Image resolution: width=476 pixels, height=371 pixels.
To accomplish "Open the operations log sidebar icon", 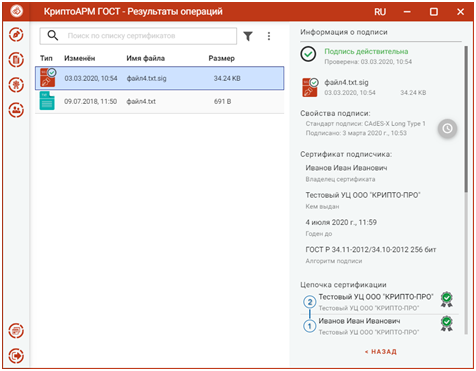I will (x=16, y=331).
